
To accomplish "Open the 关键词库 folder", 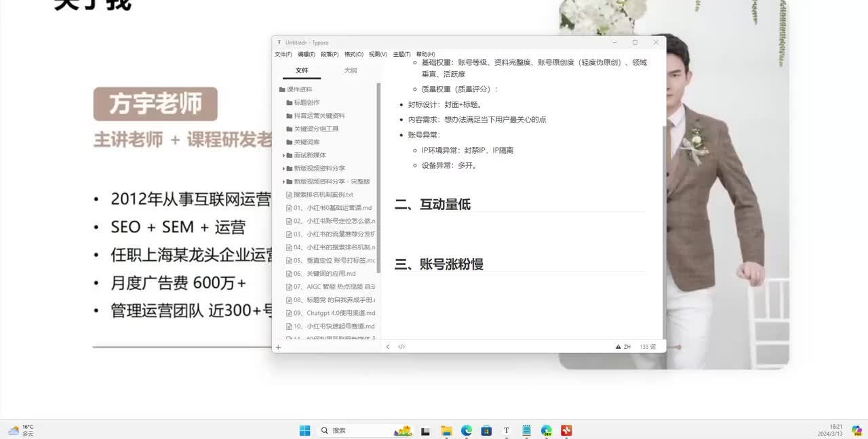I will (307, 142).
